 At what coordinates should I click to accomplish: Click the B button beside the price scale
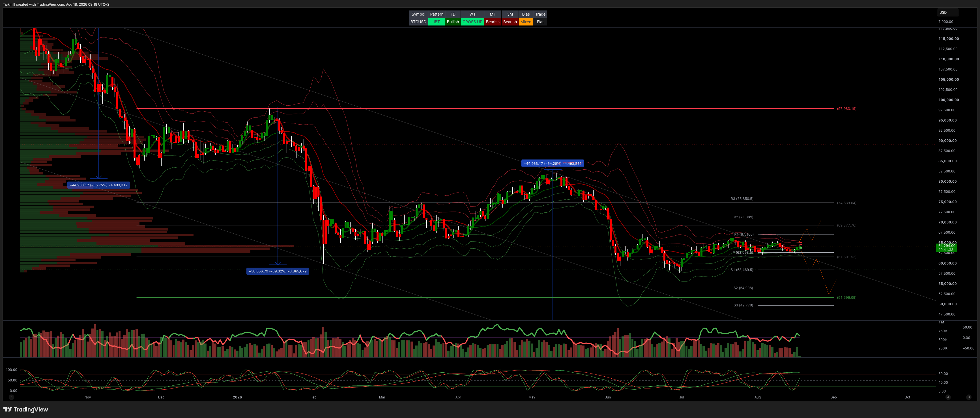tap(969, 397)
